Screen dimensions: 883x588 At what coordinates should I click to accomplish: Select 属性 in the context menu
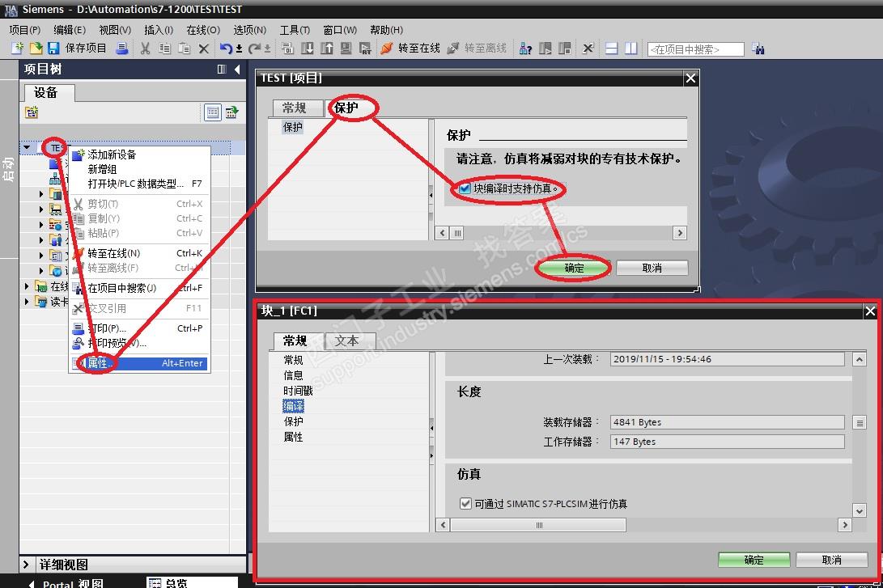tap(140, 363)
